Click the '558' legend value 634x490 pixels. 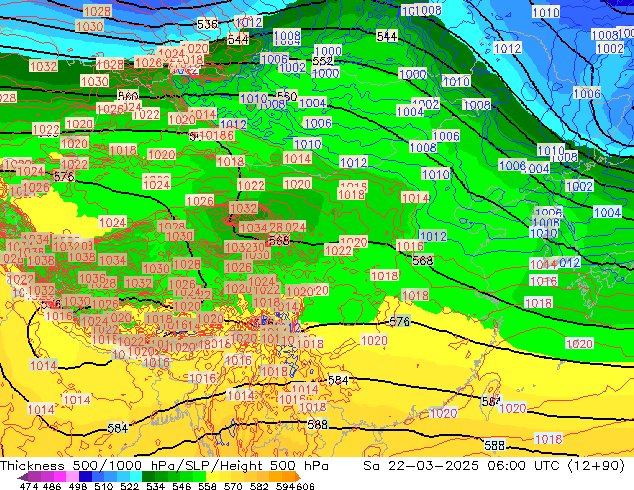tap(207, 486)
